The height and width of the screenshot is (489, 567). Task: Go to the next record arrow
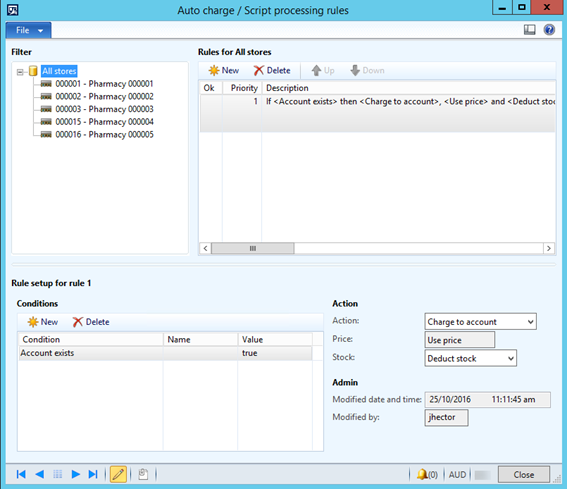pos(76,474)
